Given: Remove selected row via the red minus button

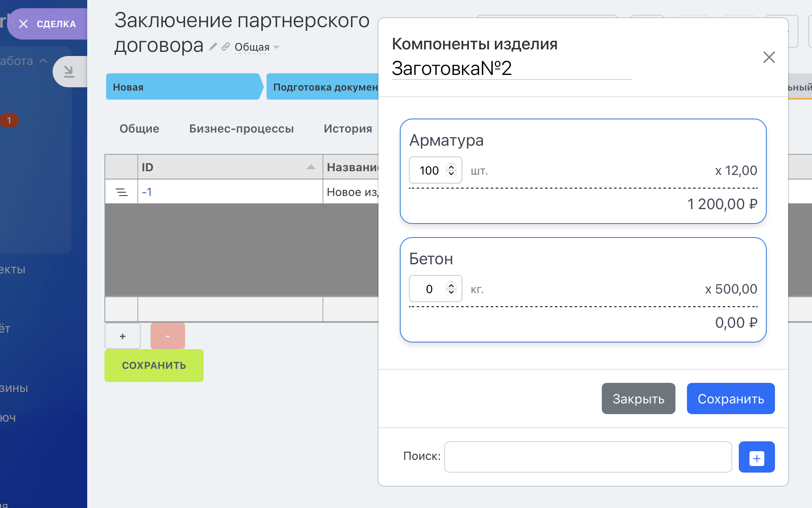Looking at the screenshot, I should pyautogui.click(x=167, y=336).
